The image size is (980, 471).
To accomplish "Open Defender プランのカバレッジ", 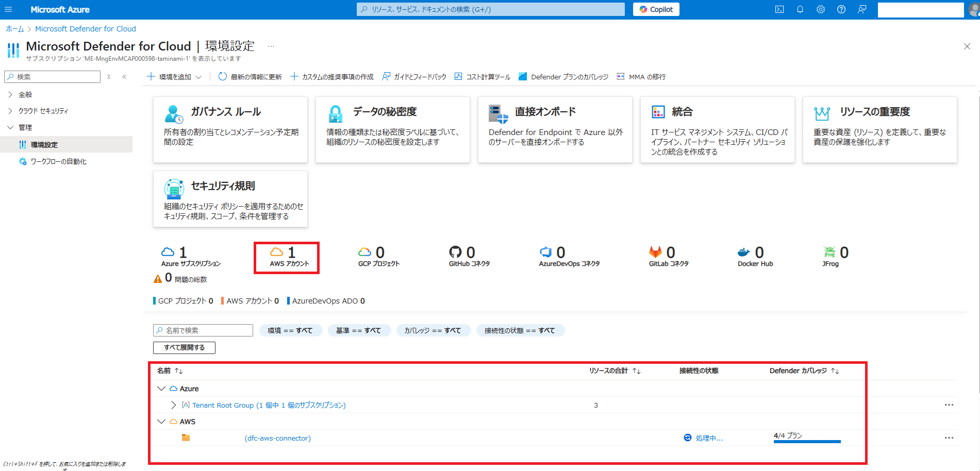I will pos(563,77).
